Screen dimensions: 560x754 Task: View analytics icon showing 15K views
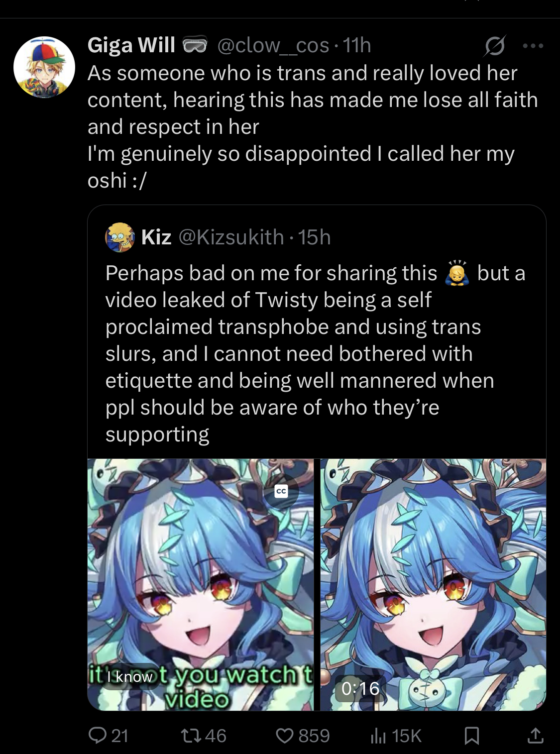tap(378, 736)
